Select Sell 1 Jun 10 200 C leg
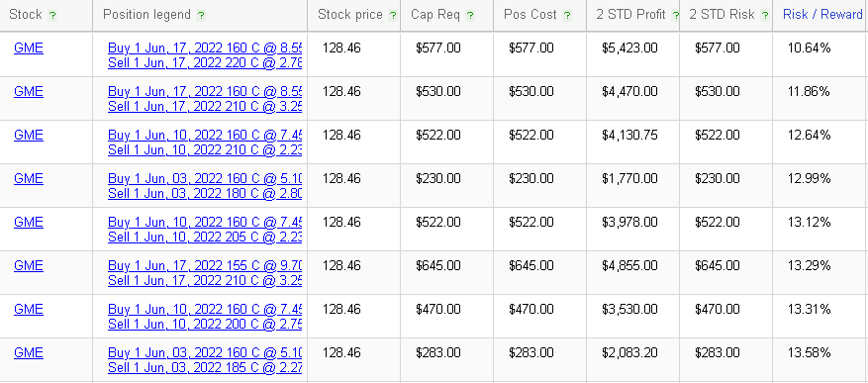 [205, 325]
